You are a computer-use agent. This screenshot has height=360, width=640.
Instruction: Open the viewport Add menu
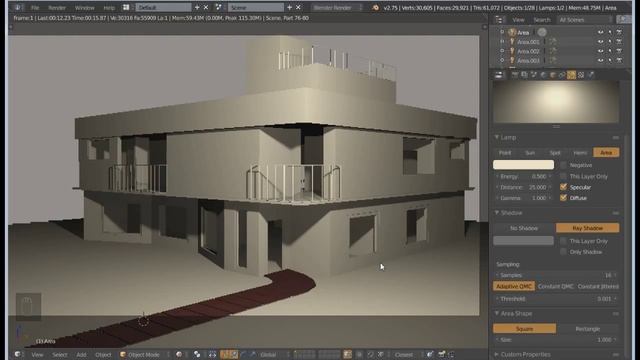81,355
